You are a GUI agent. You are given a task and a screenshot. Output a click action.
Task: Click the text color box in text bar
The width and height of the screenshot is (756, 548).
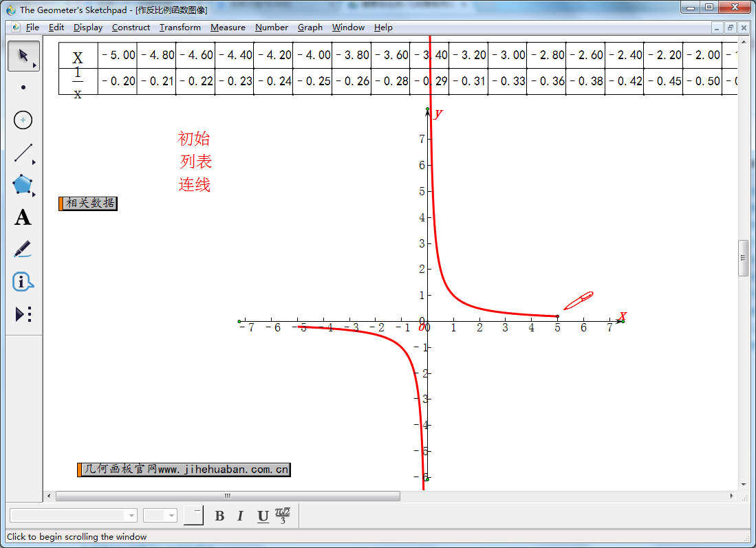(193, 515)
